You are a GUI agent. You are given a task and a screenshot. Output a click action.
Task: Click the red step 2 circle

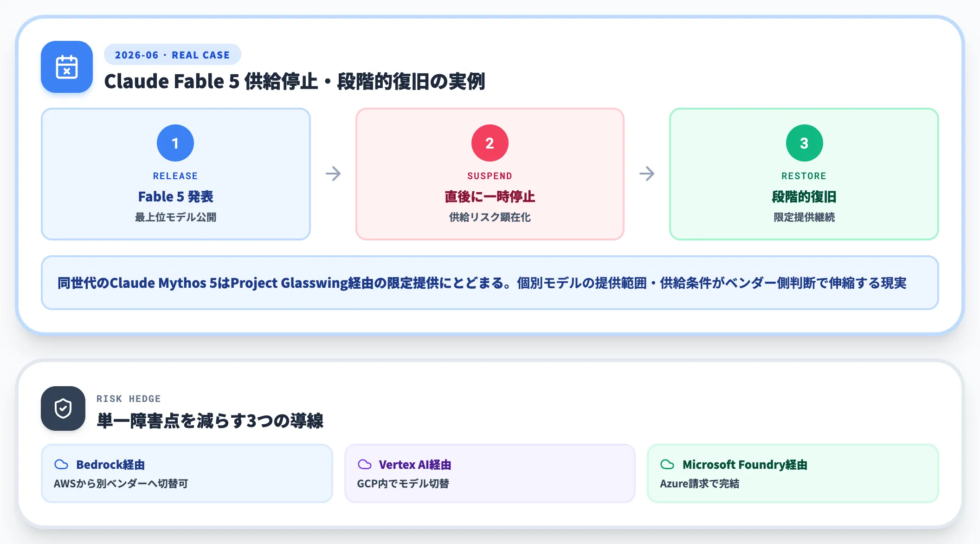[x=490, y=143]
